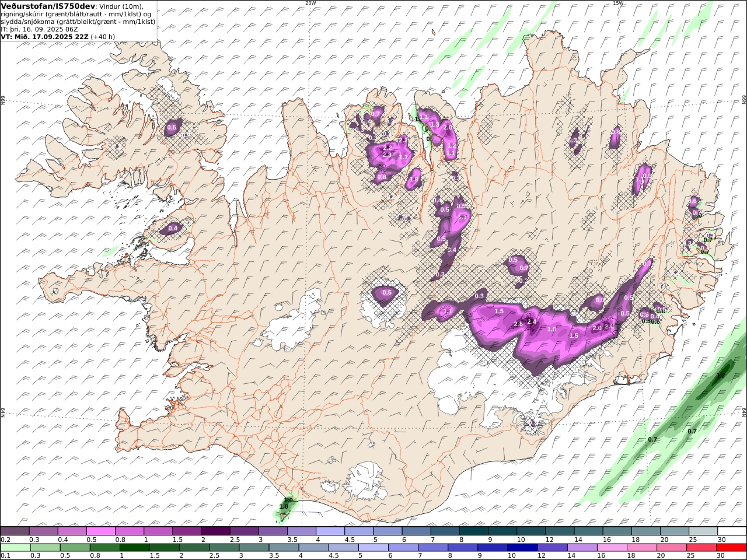This screenshot has height=560, width=747.
Task: Click the "(+40 h)" forecast offset text
Action: 103,36
